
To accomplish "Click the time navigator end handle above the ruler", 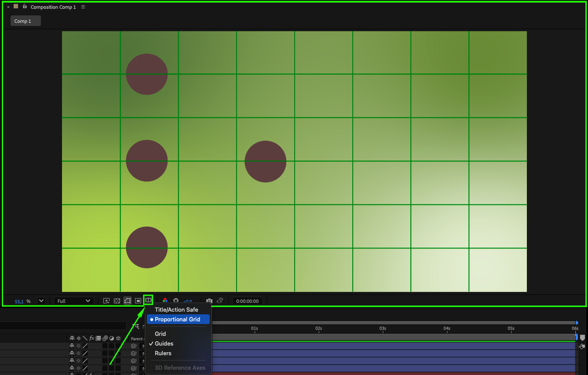I will (577, 323).
